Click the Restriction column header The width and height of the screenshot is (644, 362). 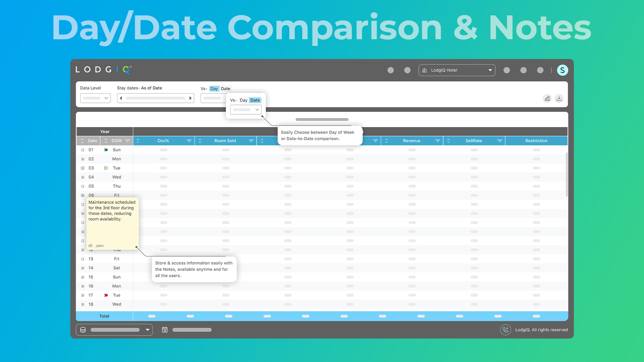[x=536, y=141]
